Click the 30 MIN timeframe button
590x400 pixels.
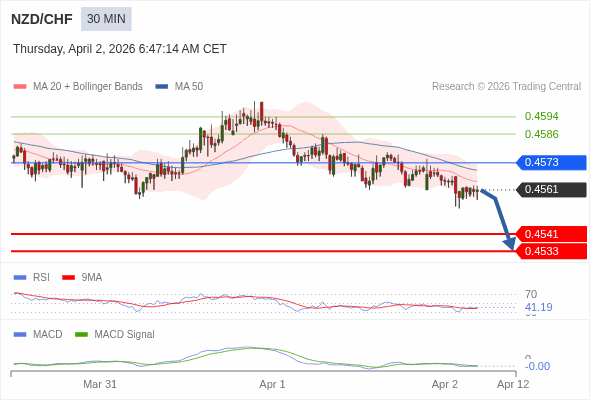[x=106, y=19]
